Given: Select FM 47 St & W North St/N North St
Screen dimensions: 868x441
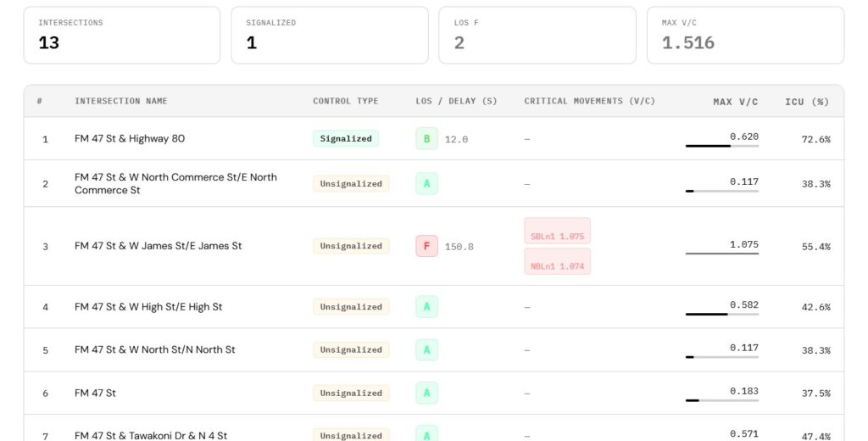Looking at the screenshot, I should point(155,349).
